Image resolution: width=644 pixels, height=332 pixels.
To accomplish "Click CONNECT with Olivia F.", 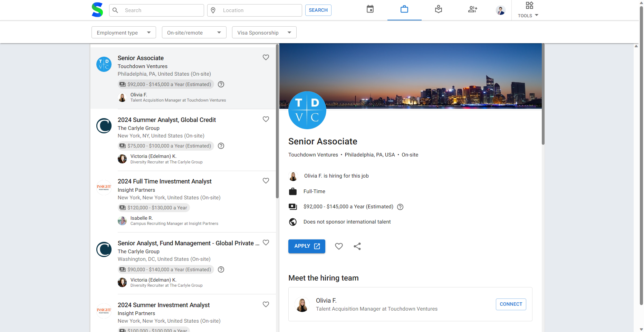I will (511, 304).
